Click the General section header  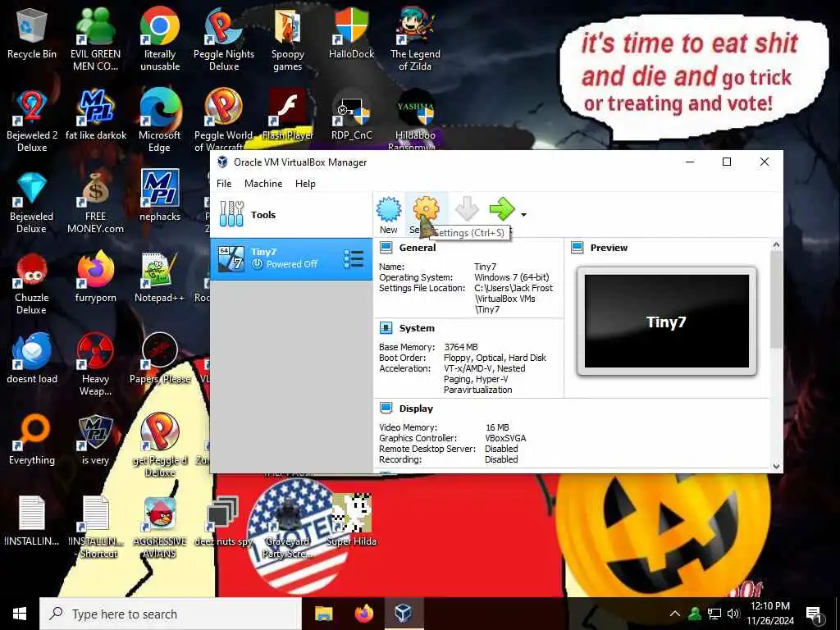click(418, 248)
